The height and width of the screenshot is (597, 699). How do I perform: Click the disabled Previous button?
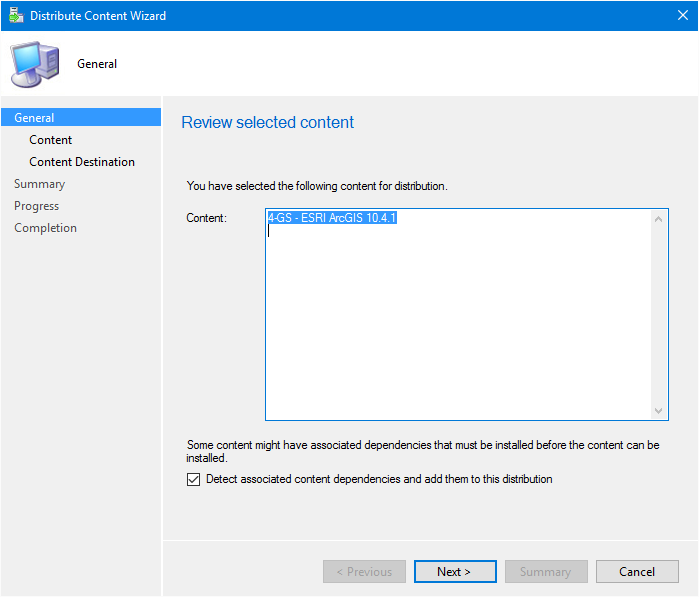click(x=364, y=572)
